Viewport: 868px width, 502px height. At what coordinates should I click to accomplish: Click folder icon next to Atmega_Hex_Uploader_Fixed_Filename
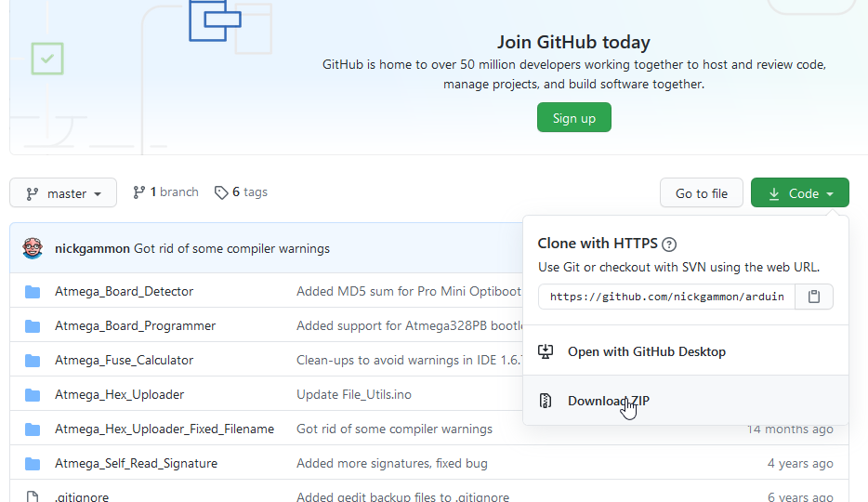click(x=33, y=429)
